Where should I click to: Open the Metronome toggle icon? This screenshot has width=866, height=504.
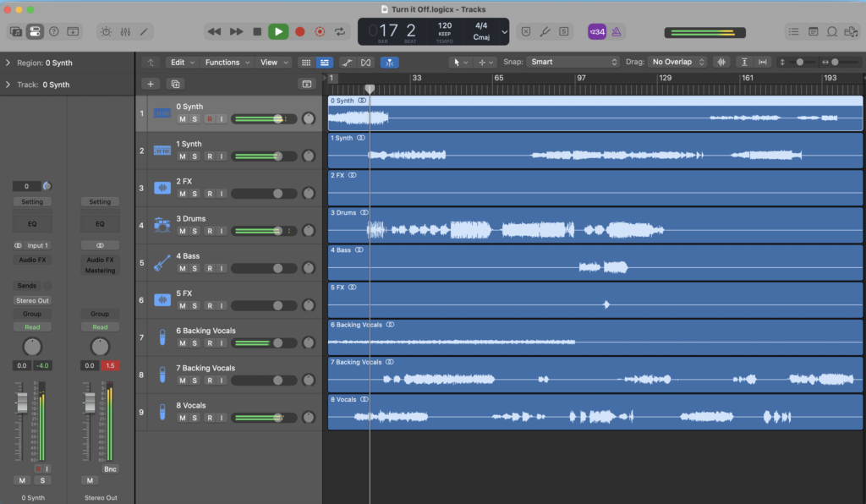click(x=616, y=30)
